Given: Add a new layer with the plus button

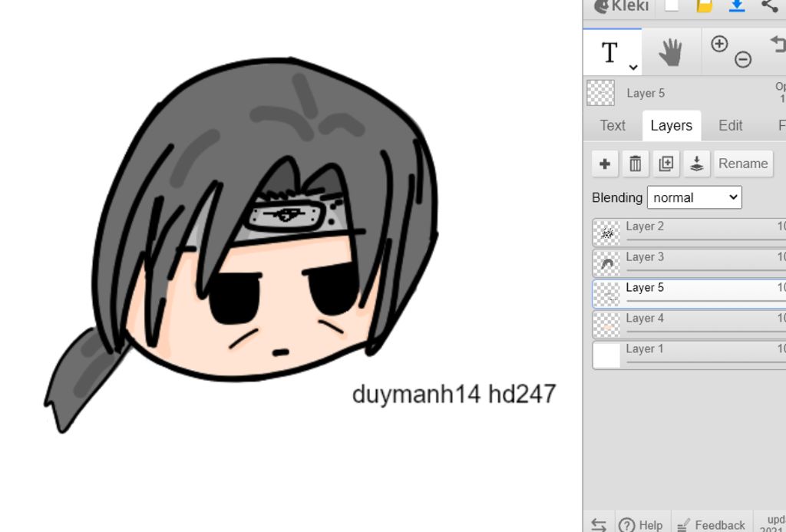Looking at the screenshot, I should coord(605,164).
